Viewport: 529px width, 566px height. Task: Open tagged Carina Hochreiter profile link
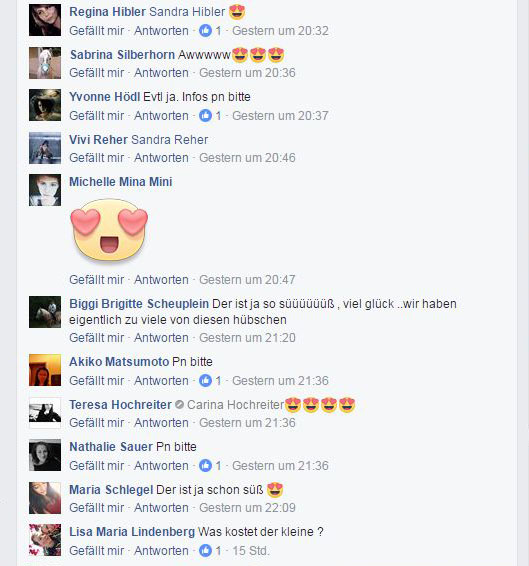coord(235,405)
